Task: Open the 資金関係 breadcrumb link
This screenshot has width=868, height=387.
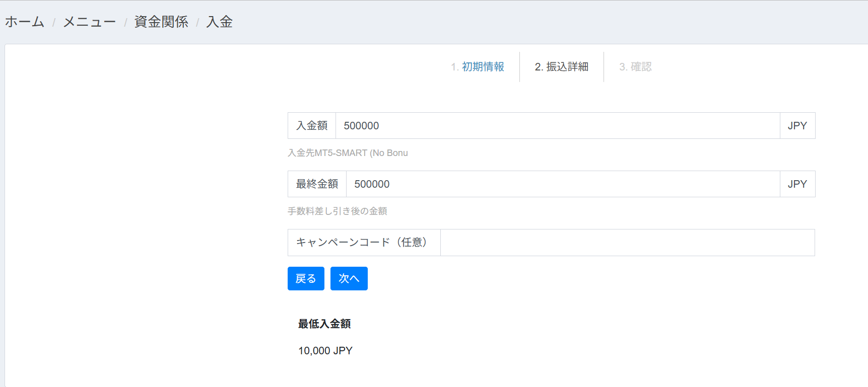Action: (x=161, y=22)
